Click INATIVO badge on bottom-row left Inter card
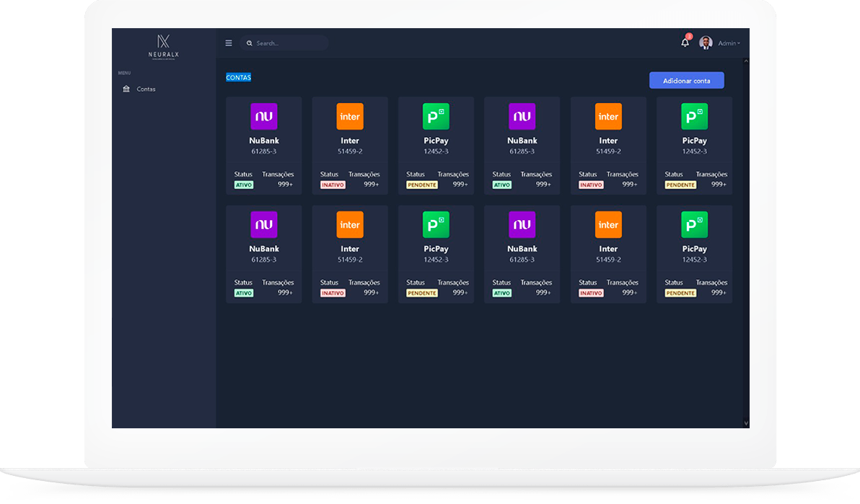The width and height of the screenshot is (860, 504). point(333,293)
